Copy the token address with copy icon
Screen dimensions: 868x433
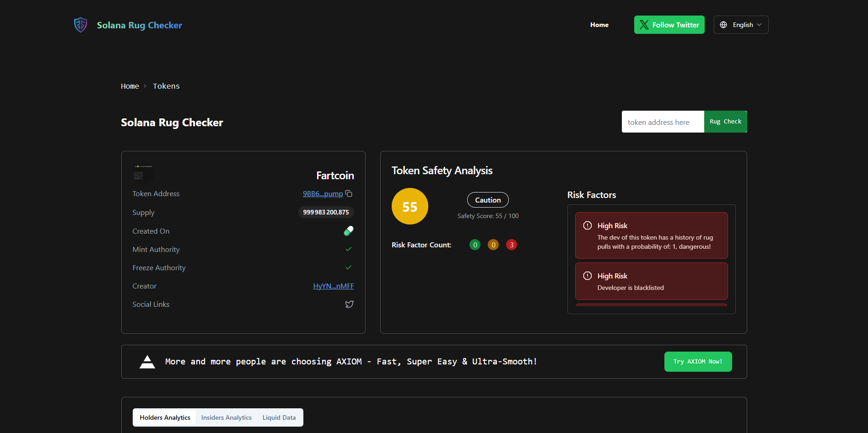coord(349,194)
